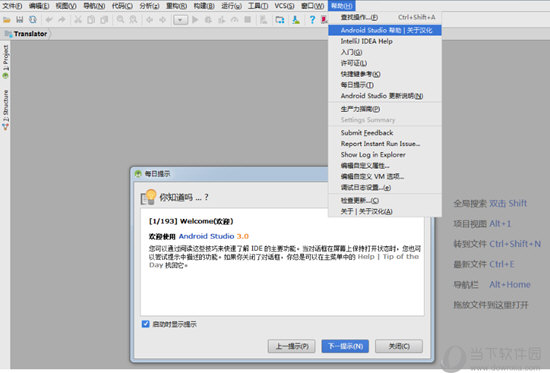Click the Debug bug icon
Image resolution: width=550 pixels, height=373 pixels.
[208, 20]
